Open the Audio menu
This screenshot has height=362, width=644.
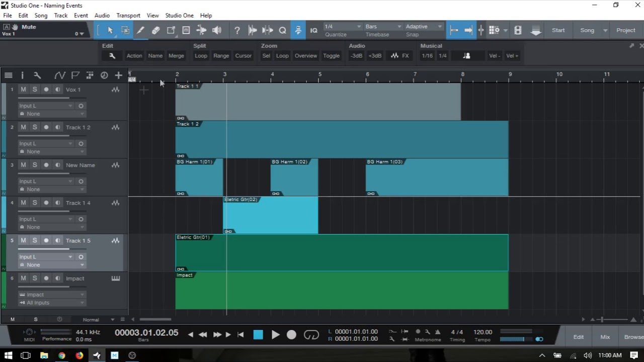tap(102, 16)
